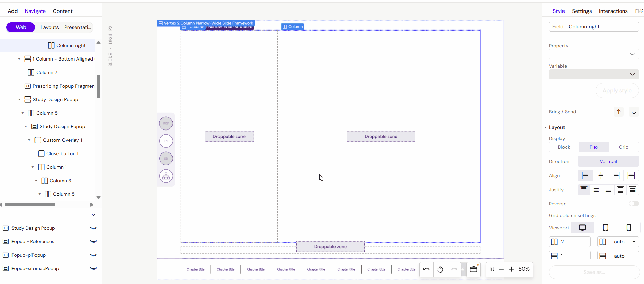
Task: Set justify to top icon
Action: [584, 190]
